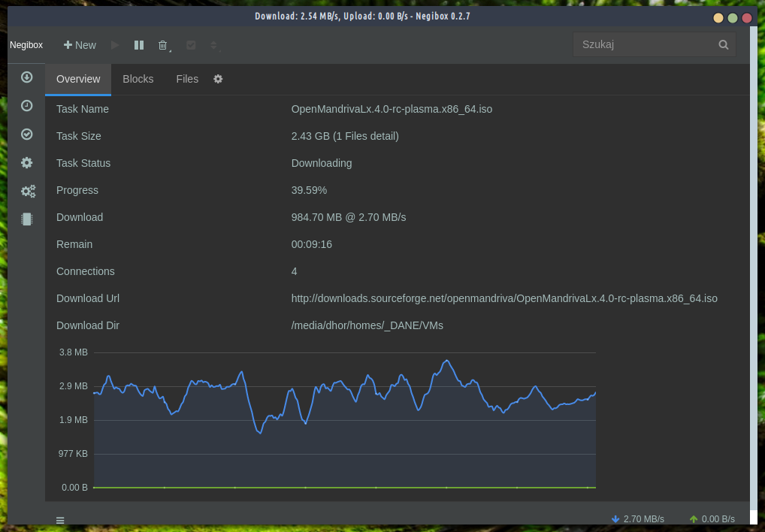
Task: Click the 2.70 MB/s download speed in status bar
Action: pos(638,519)
